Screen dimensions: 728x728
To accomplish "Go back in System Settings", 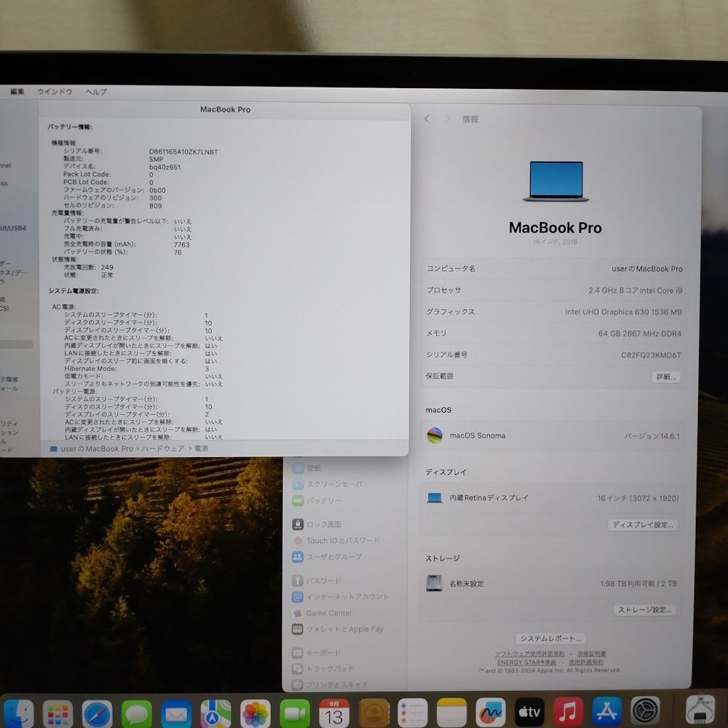I will pos(427,119).
